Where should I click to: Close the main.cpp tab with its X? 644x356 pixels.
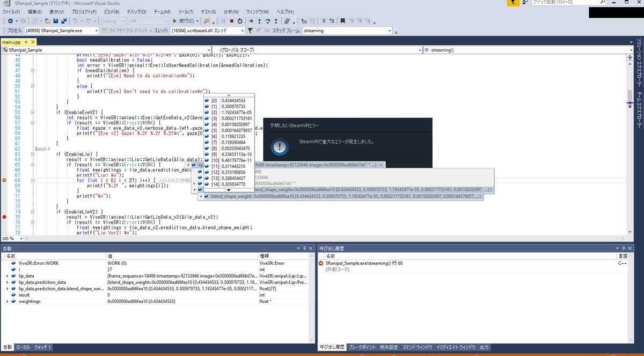[x=32, y=42]
